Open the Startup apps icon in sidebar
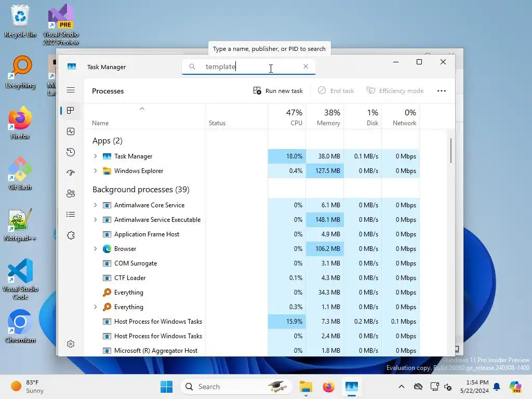The width and height of the screenshot is (532, 399). point(71,172)
